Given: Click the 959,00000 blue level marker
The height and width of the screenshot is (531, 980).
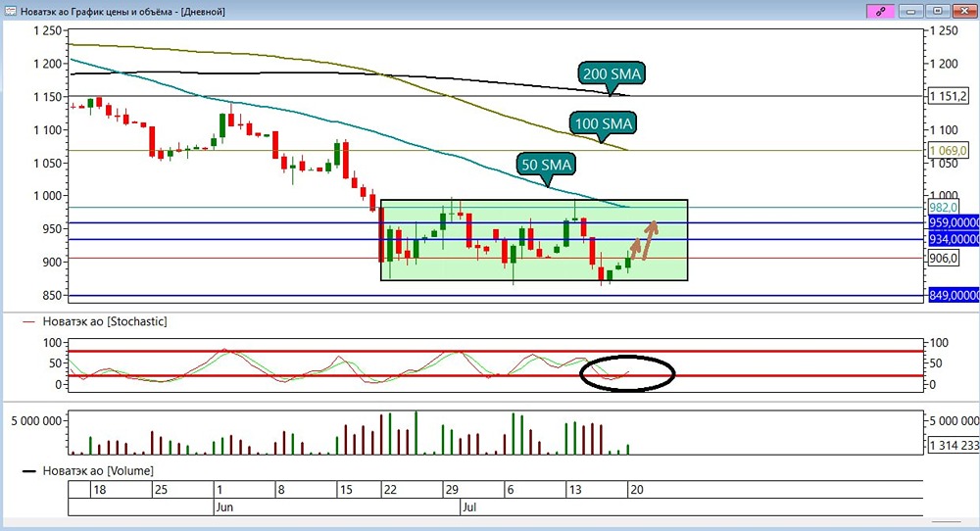Looking at the screenshot, I should point(954,223).
